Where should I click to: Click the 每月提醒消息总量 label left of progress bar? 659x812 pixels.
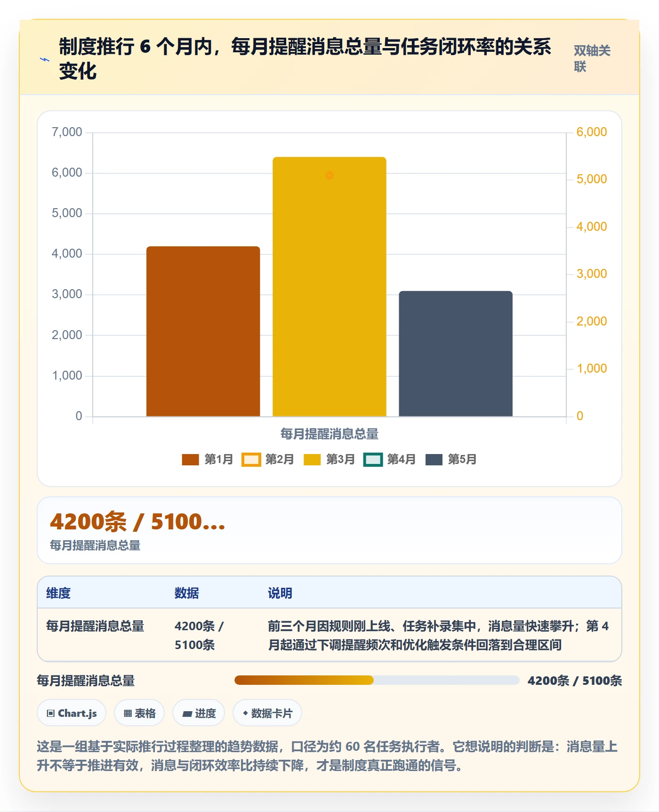coord(86,681)
